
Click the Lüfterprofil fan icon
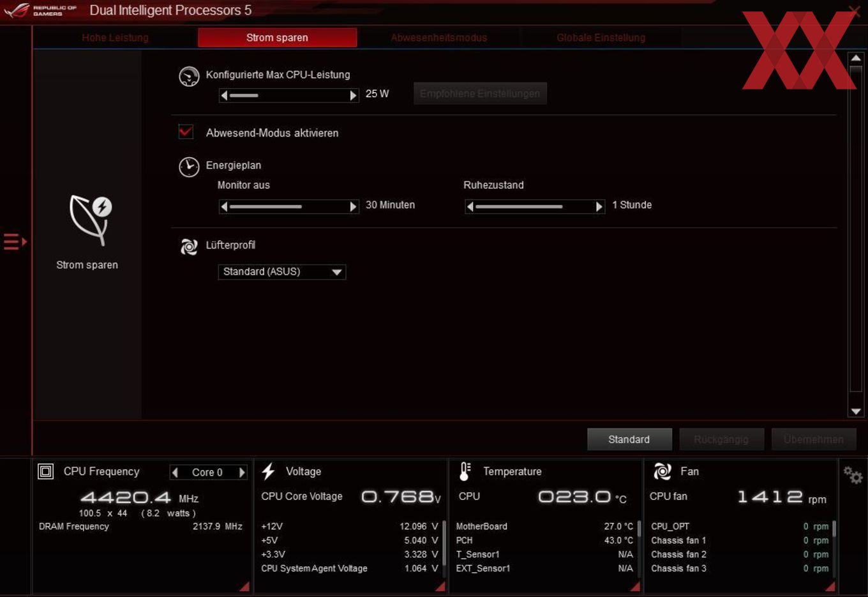[x=189, y=246]
